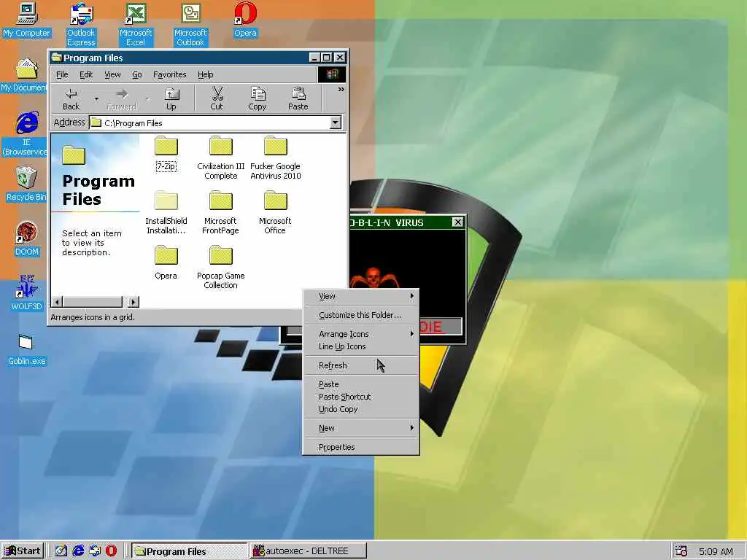Click horizontal scrollbar left arrow

(57, 301)
